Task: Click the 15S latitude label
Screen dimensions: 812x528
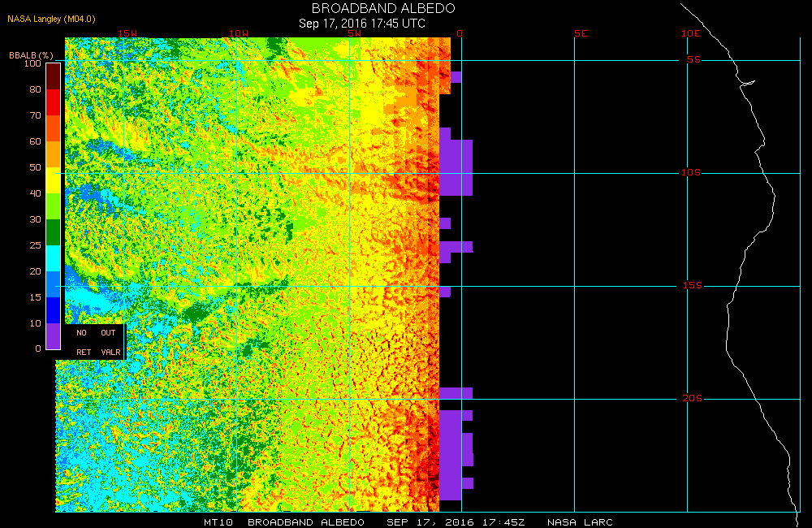Action: [693, 285]
